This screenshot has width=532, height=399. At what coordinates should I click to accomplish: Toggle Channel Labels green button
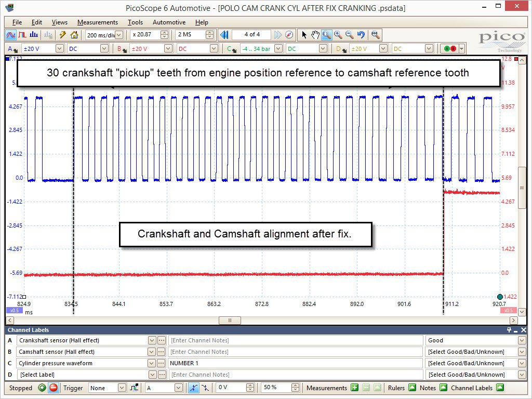(500, 388)
